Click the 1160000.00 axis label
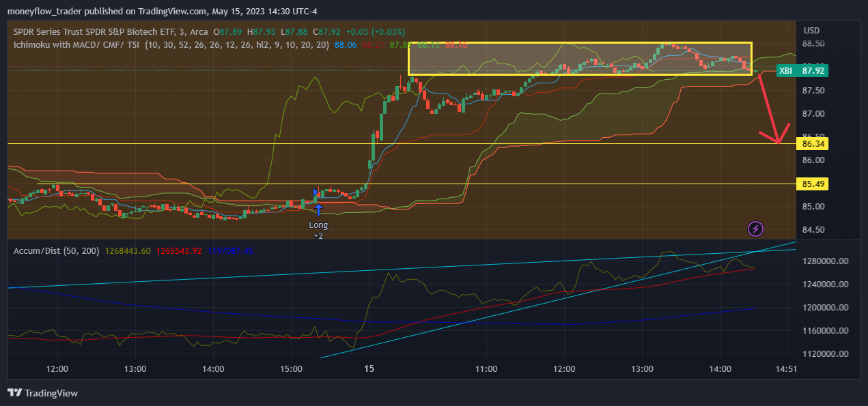The width and height of the screenshot is (868, 406). coord(825,331)
